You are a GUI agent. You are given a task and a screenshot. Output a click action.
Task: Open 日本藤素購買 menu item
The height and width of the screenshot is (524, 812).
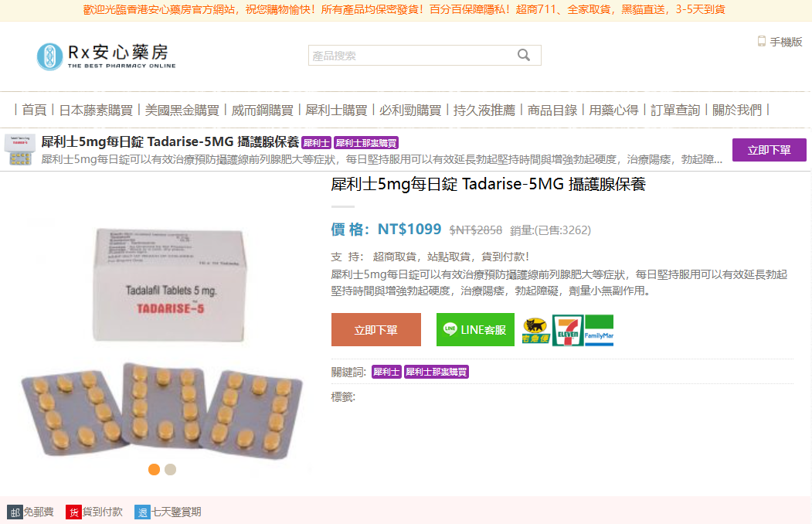[x=96, y=111]
